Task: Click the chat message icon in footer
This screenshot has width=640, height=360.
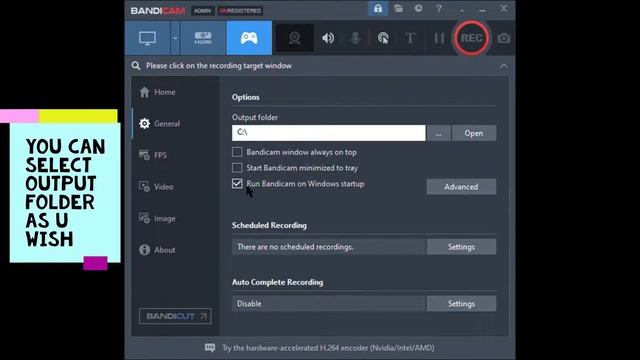Action: pos(210,348)
